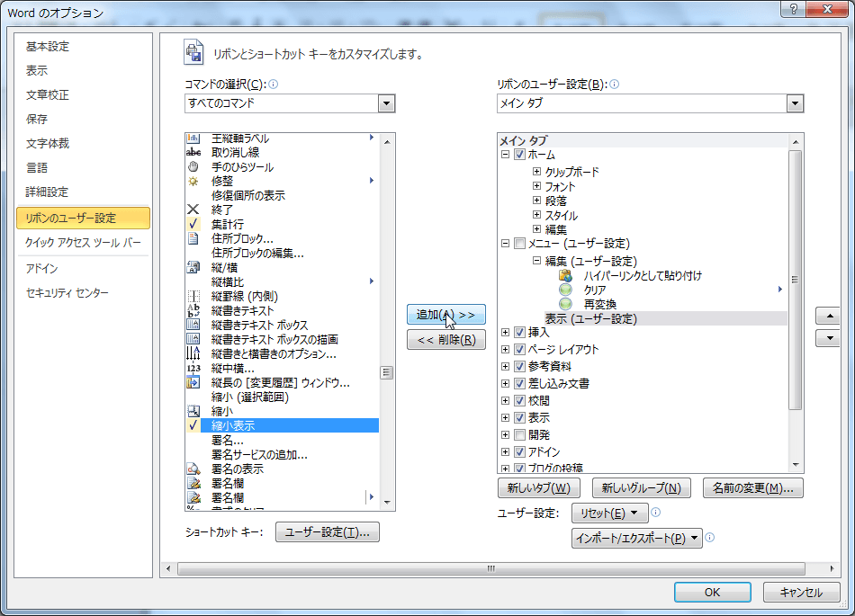
Task: Open the 詳細設定 category
Action: [48, 192]
